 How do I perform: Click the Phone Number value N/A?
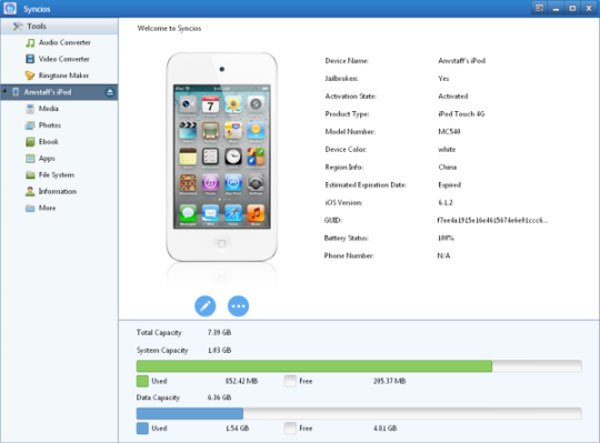(443, 256)
